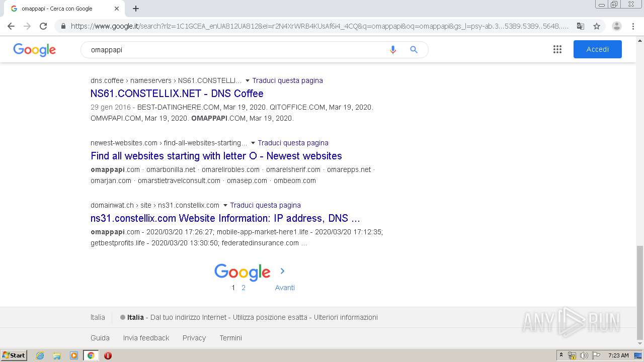
Task: Go to results page 2
Action: coord(244,288)
